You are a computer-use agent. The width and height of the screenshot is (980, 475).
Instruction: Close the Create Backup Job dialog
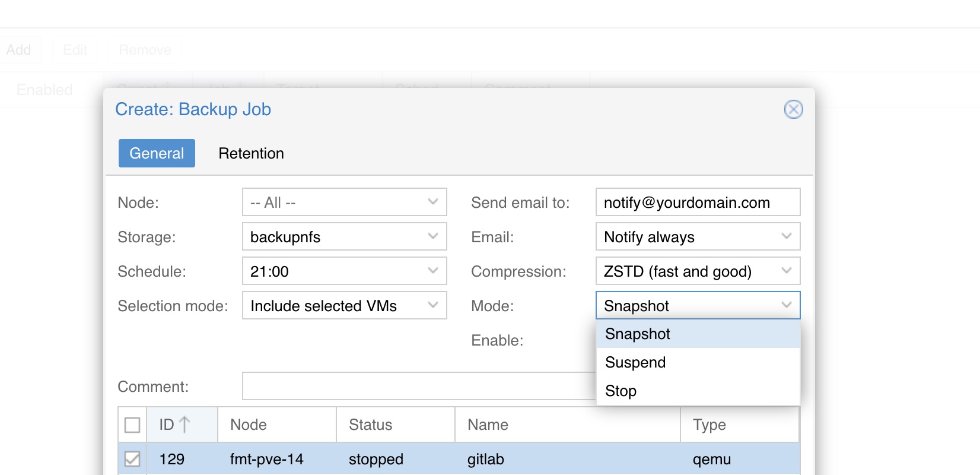pyautogui.click(x=793, y=109)
